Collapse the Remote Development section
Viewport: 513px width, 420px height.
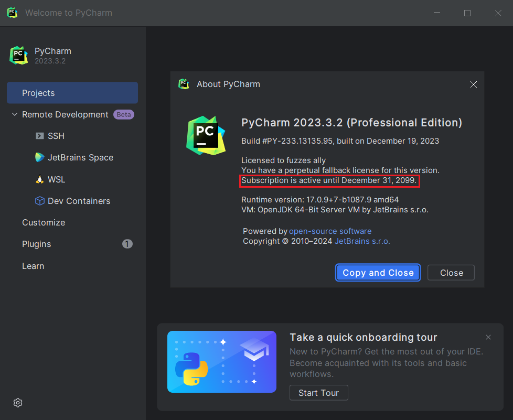(x=14, y=114)
